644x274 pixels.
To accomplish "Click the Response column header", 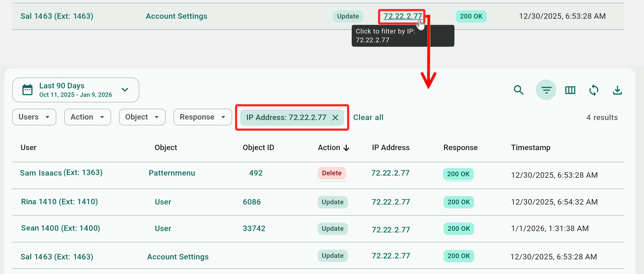I will coord(460,148).
